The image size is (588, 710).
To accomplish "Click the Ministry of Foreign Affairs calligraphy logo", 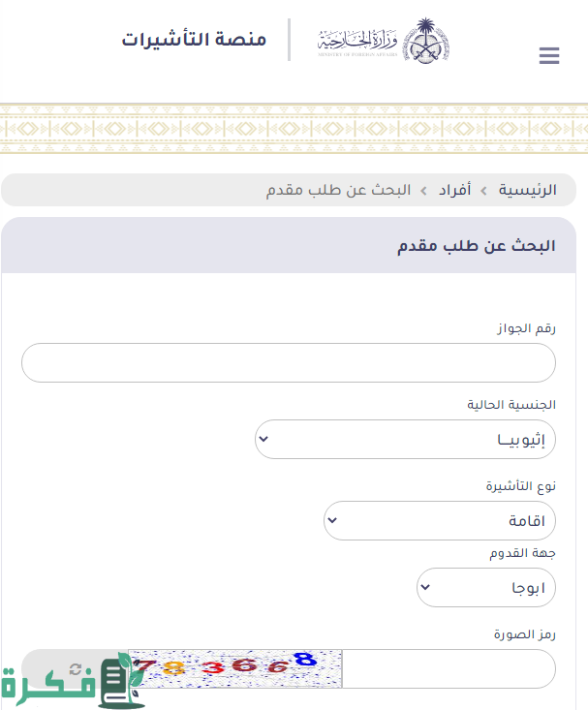I will (356, 43).
